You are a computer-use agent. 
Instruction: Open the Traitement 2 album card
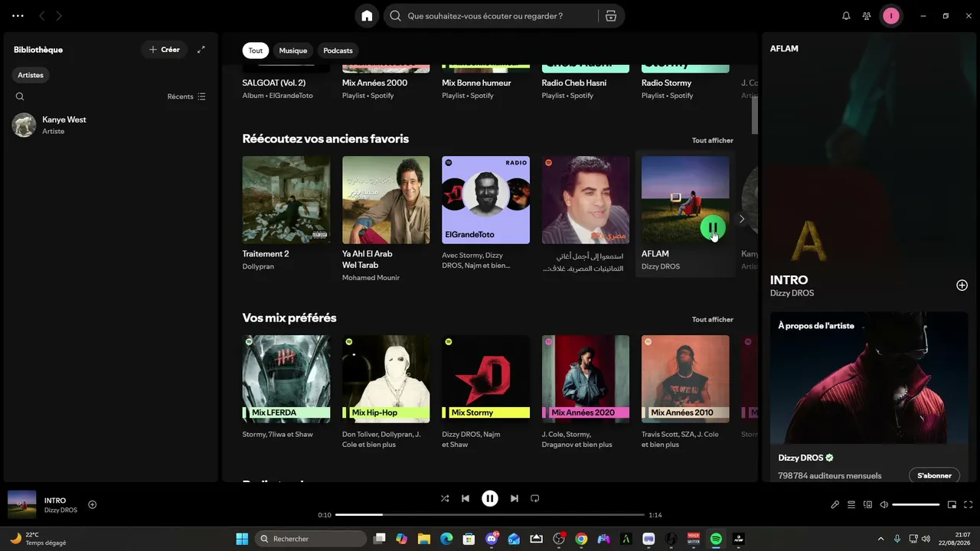pyautogui.click(x=286, y=214)
